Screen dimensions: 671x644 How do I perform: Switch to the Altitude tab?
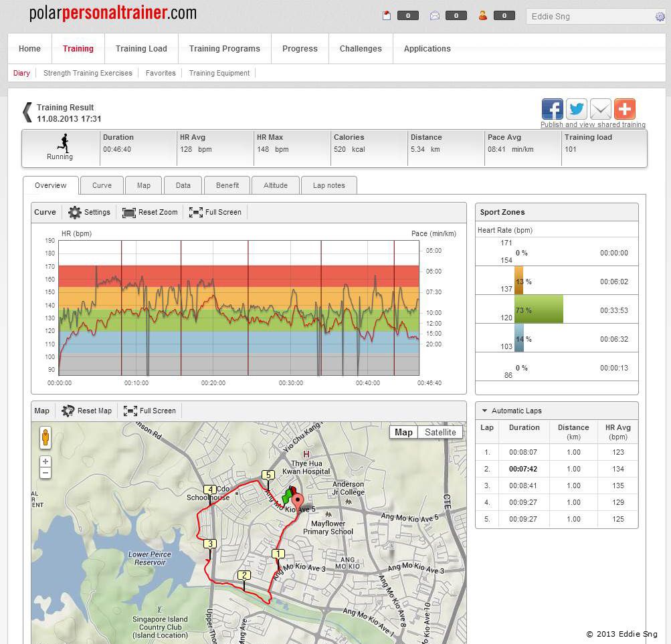coord(276,185)
